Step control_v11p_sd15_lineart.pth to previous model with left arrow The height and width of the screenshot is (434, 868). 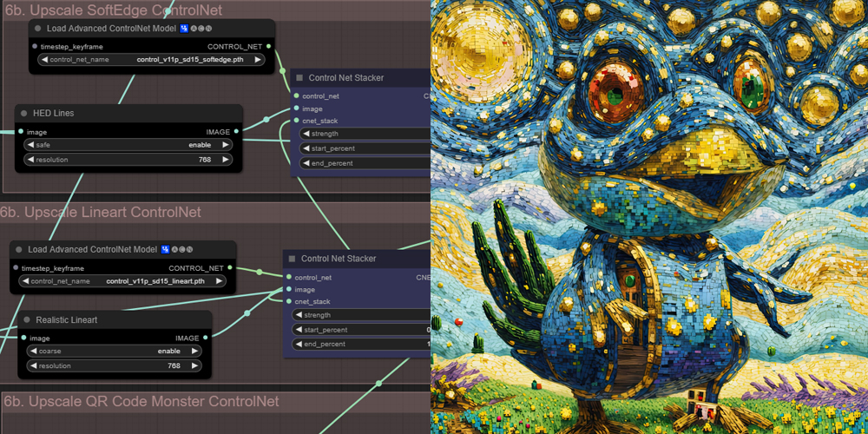[25, 281]
